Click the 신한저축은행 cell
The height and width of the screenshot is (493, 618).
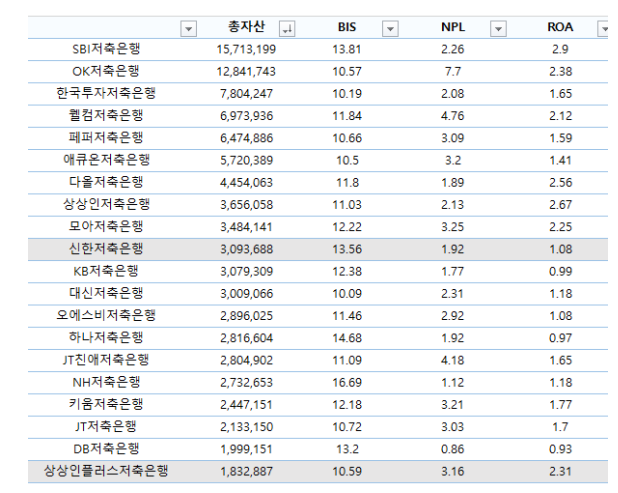pos(106,249)
